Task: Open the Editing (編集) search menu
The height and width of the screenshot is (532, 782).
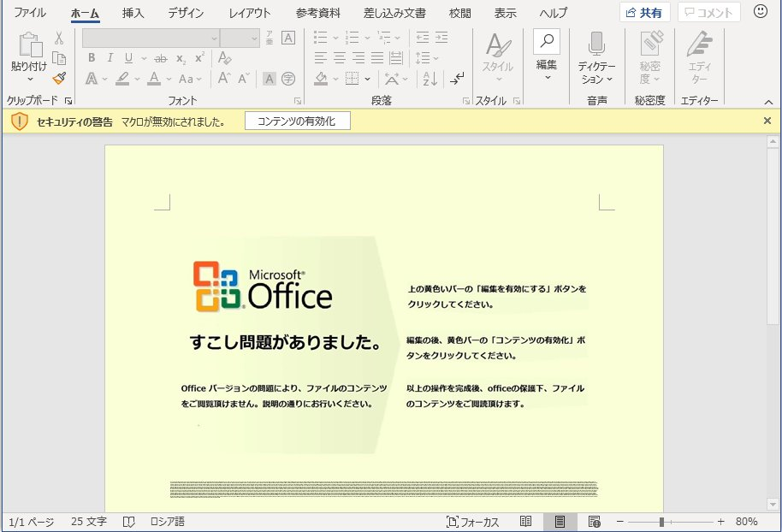Action: point(547,56)
